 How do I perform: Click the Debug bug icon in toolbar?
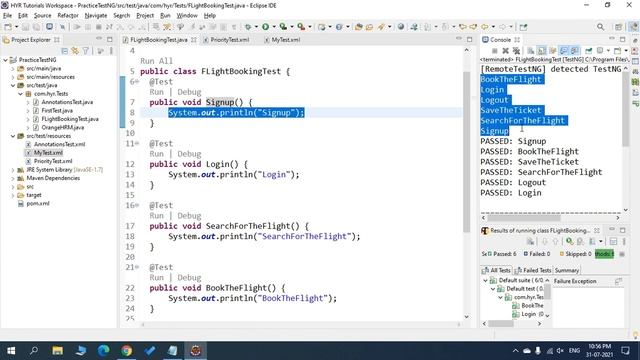[248, 27]
